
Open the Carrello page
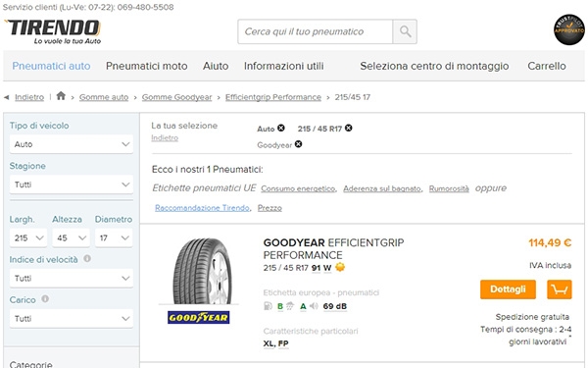pos(547,66)
